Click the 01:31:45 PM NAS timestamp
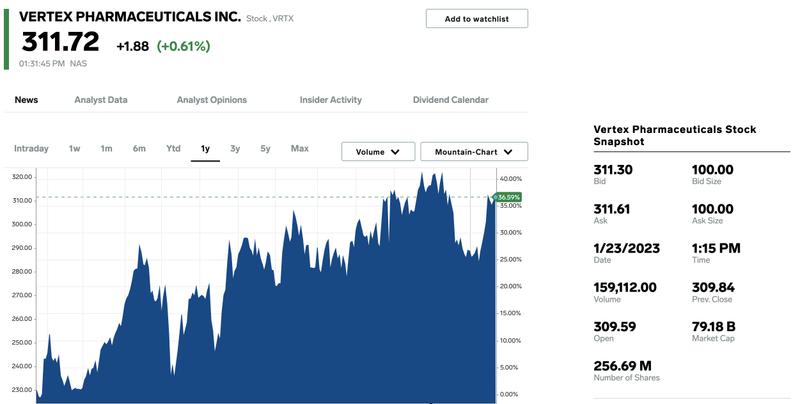The image size is (800, 404). (x=53, y=64)
